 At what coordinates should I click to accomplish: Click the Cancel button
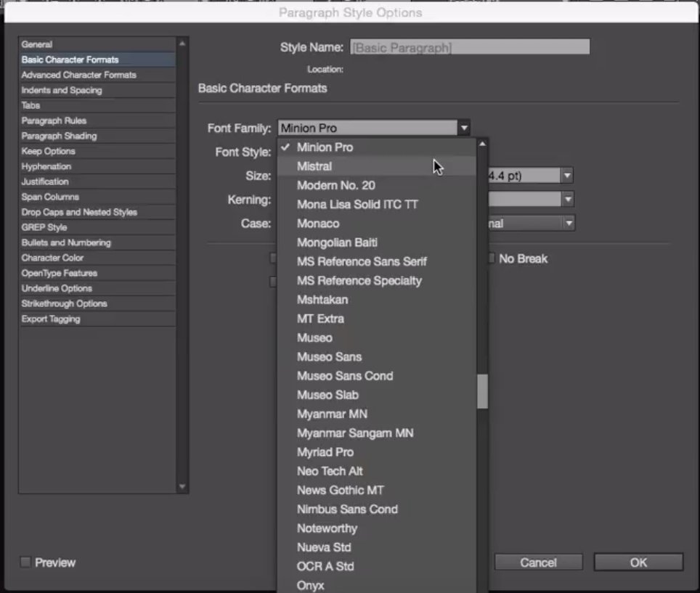tap(538, 563)
